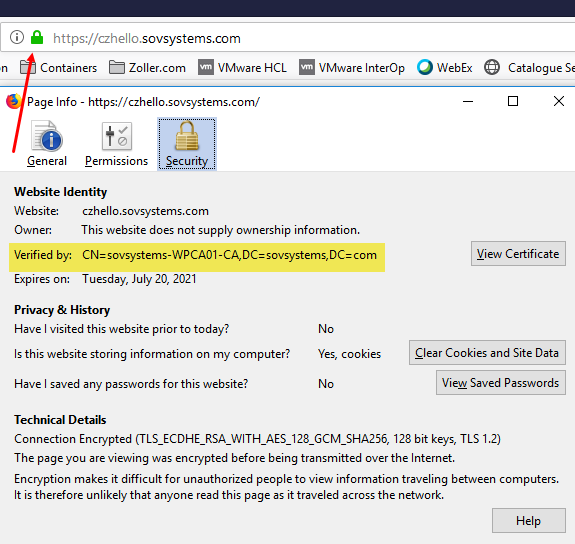Open View Saved Passwords
The image size is (575, 544).
501,383
